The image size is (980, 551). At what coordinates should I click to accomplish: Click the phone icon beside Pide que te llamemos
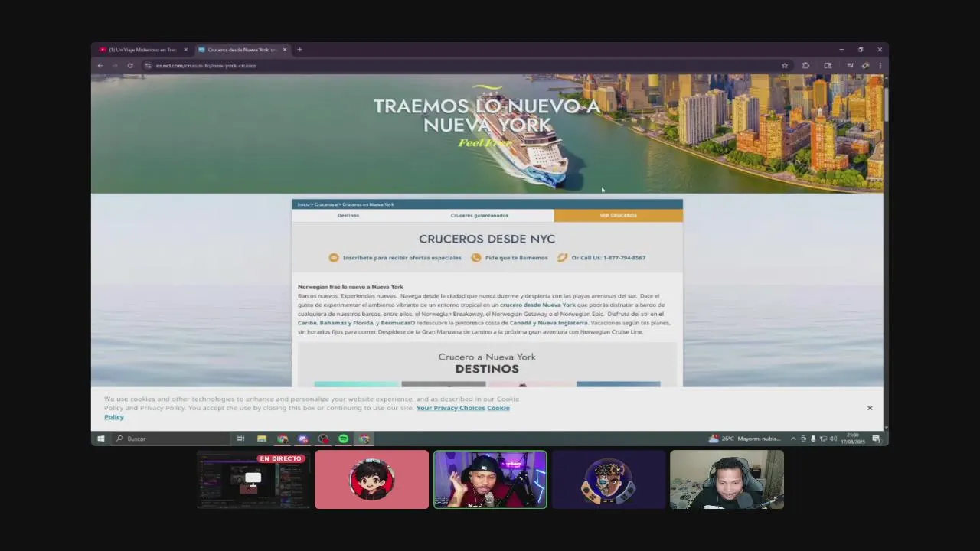[476, 258]
